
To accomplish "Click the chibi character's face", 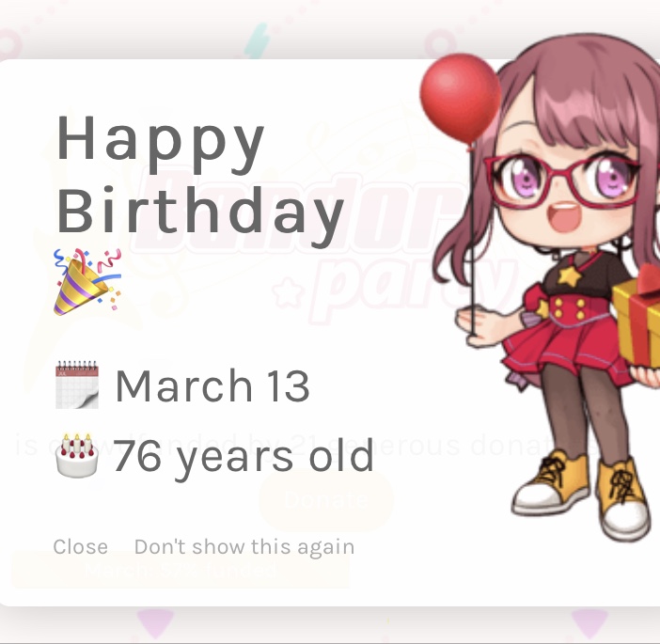I will 564,187.
